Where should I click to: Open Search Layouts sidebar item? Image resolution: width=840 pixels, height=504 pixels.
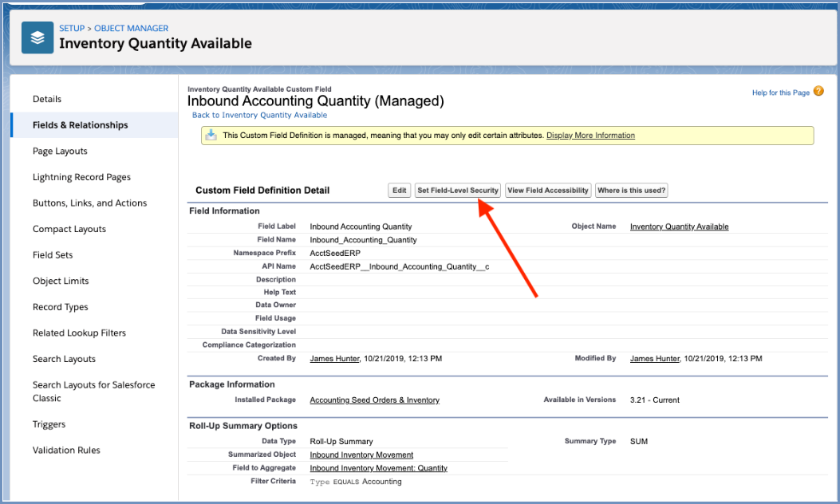tap(64, 359)
